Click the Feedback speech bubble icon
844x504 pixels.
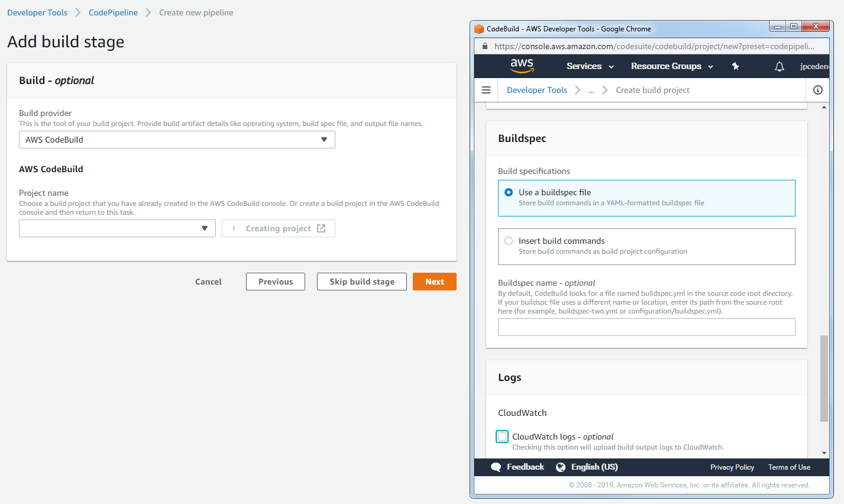[496, 467]
